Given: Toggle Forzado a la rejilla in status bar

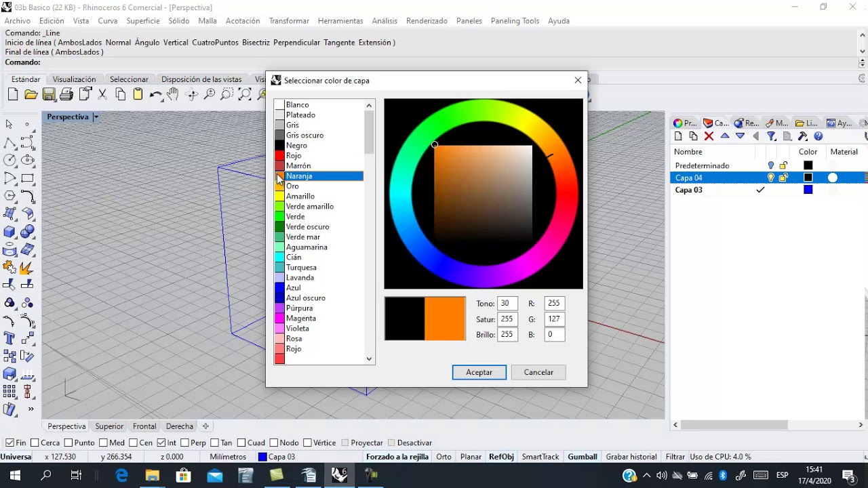Looking at the screenshot, I should tap(397, 457).
